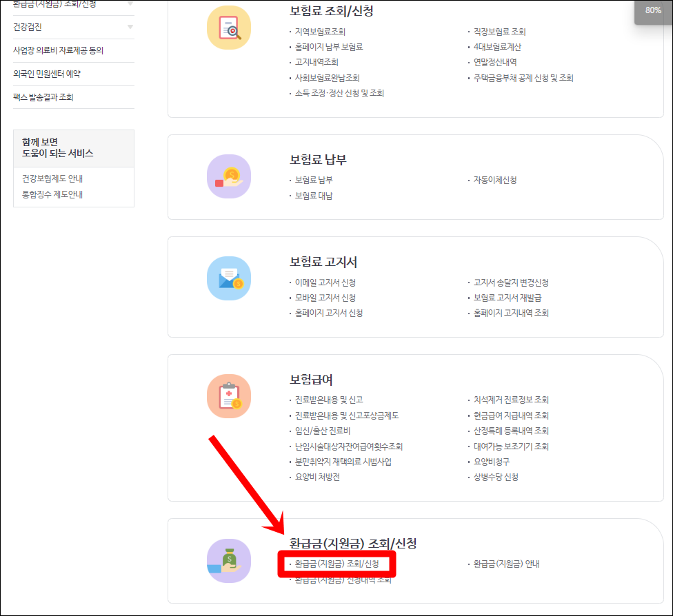Open 직장보험료 조회 link
Screen dimensions: 673x616
[x=500, y=31]
